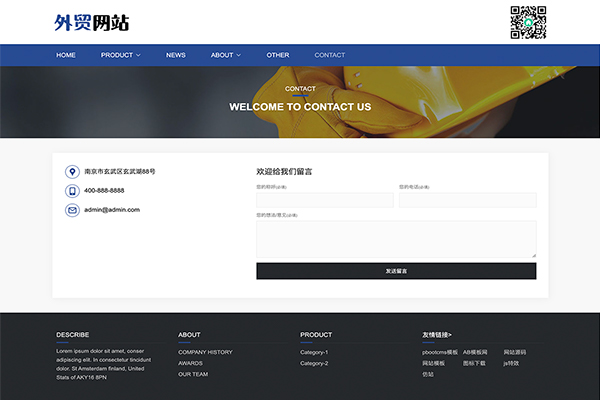
Task: Click the location pin icon beside address
Action: pos(72,172)
